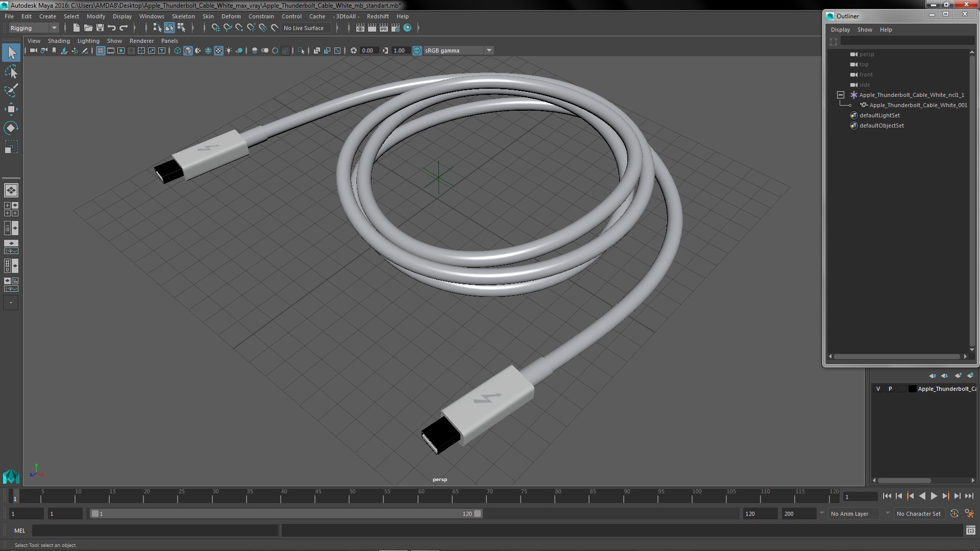Screen dimensions: 980x551
Task: Click the play forwards button
Action: pos(934,496)
